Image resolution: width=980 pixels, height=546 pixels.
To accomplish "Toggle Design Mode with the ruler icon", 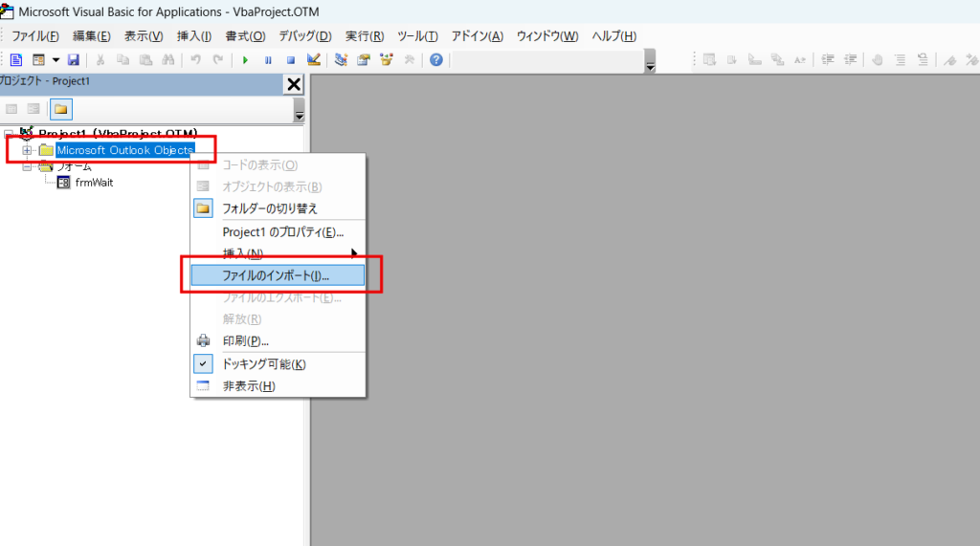I will point(313,59).
